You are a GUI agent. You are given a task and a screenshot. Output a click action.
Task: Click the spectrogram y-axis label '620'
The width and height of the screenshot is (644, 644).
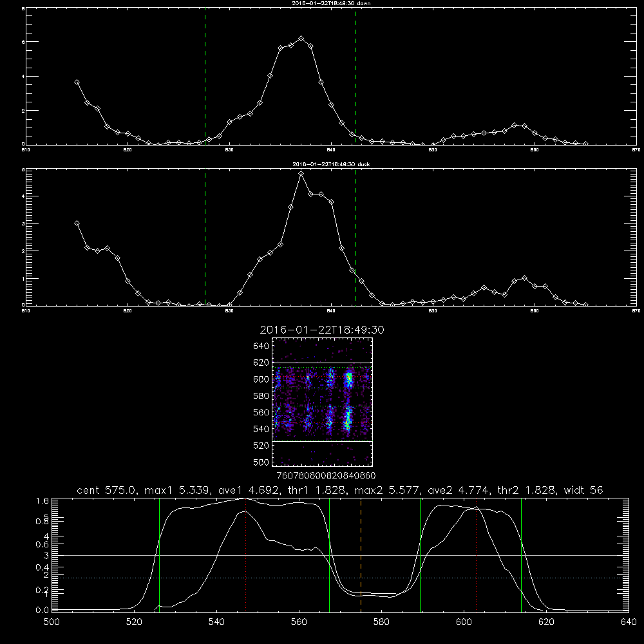pos(261,363)
